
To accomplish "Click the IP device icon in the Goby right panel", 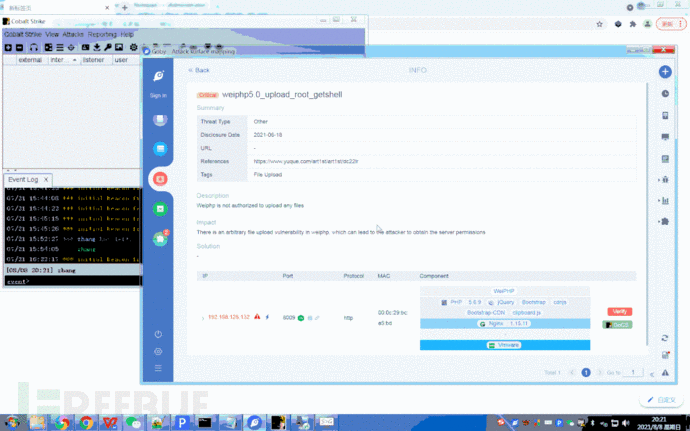I will pos(665,115).
